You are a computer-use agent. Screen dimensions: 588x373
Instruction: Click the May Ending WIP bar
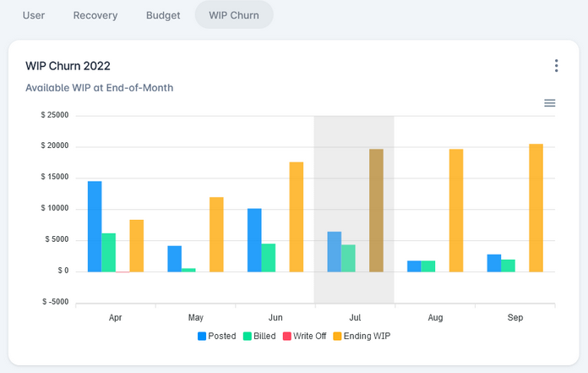coord(216,234)
